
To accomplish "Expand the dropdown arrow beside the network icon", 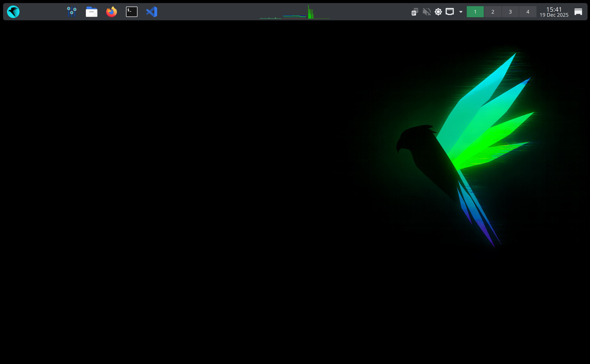I will pyautogui.click(x=461, y=12).
